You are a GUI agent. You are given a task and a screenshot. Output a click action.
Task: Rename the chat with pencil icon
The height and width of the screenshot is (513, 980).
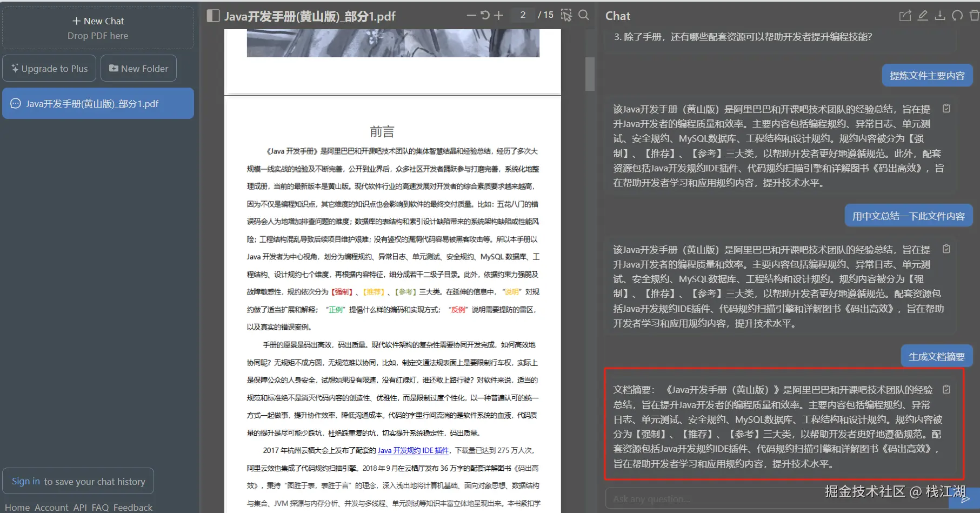pyautogui.click(x=923, y=16)
